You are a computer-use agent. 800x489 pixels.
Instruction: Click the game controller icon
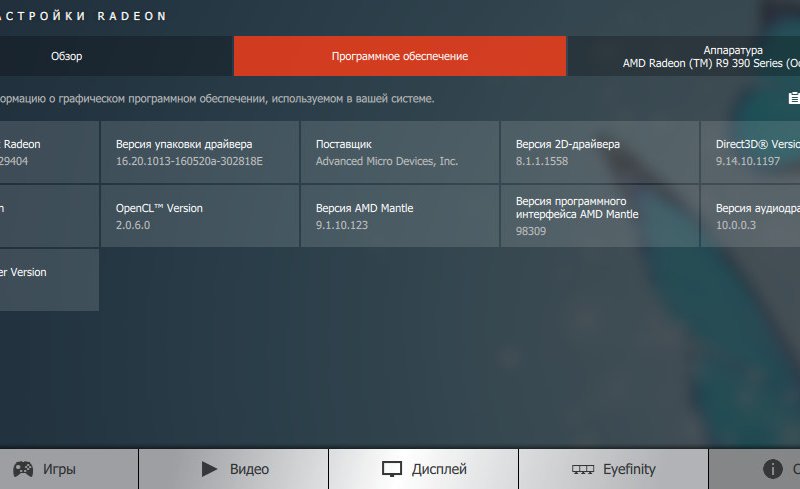click(x=23, y=469)
